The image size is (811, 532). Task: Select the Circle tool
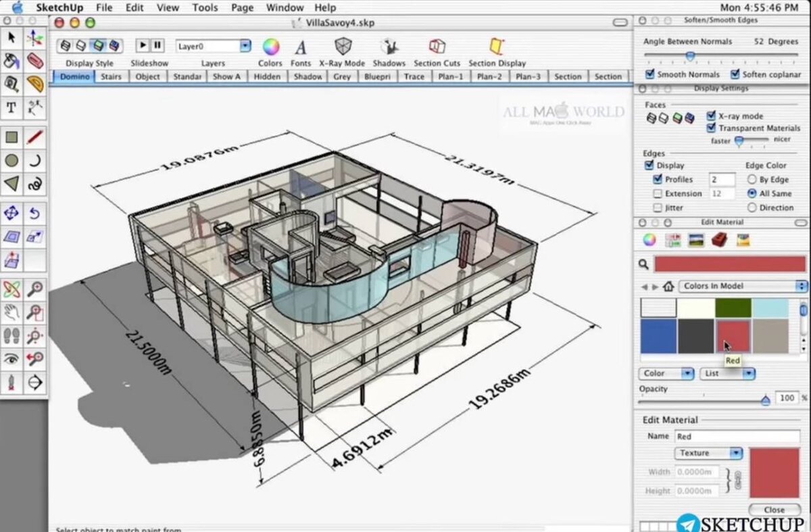11,161
